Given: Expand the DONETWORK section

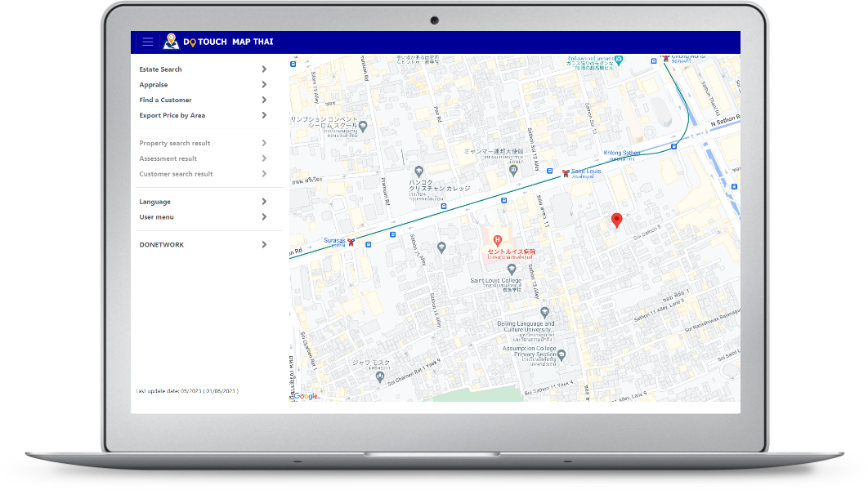Looking at the screenshot, I should pos(263,244).
